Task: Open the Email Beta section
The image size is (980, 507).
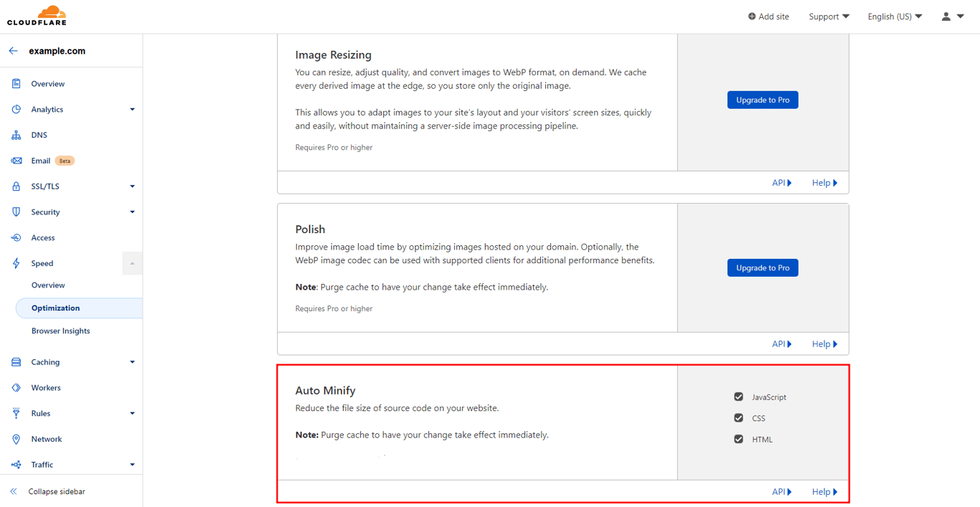Action: coord(39,161)
